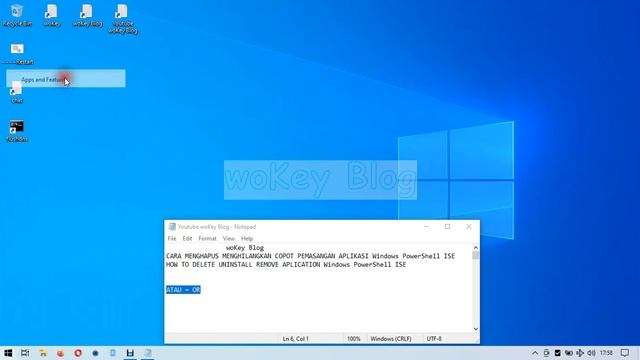
Task: Click 'Windows (CRLF)' in the status bar
Action: [x=391, y=339]
